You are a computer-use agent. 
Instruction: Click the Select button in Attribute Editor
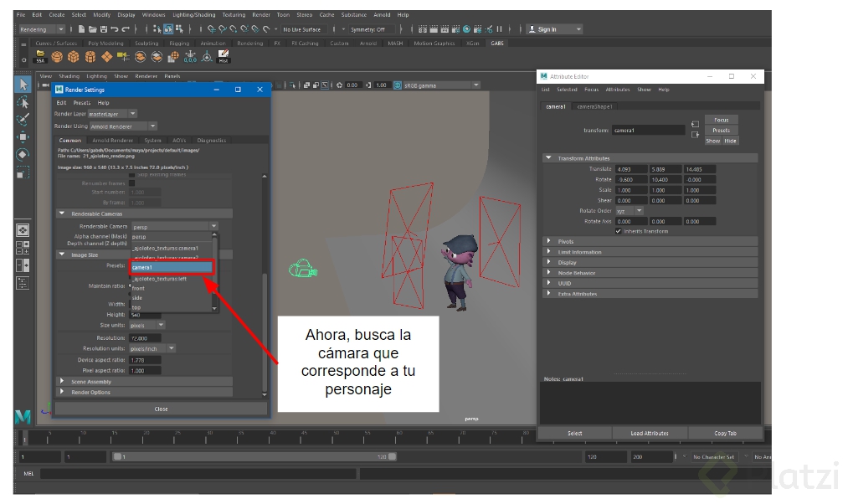pos(574,433)
